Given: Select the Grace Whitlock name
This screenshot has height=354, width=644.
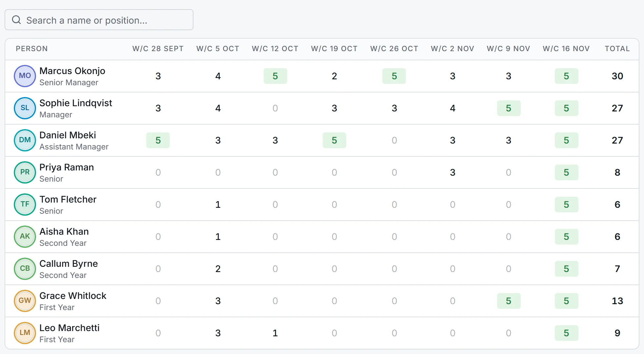Looking at the screenshot, I should [x=73, y=296].
